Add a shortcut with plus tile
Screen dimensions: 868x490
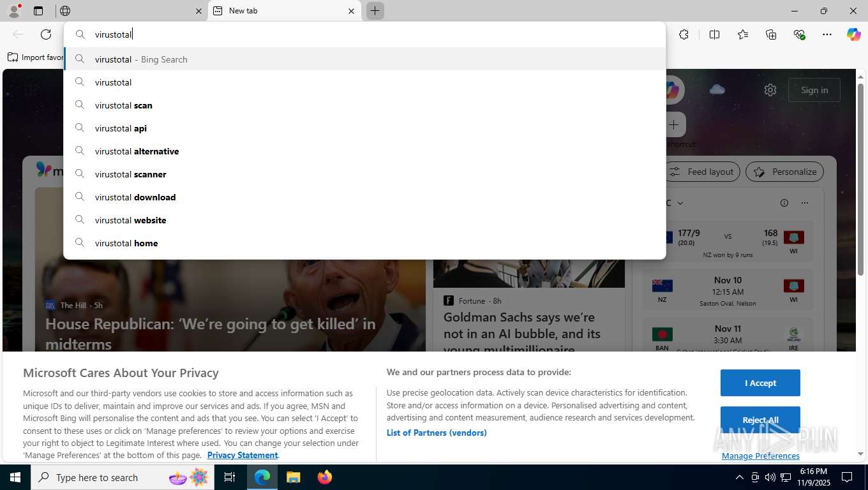pyautogui.click(x=674, y=125)
